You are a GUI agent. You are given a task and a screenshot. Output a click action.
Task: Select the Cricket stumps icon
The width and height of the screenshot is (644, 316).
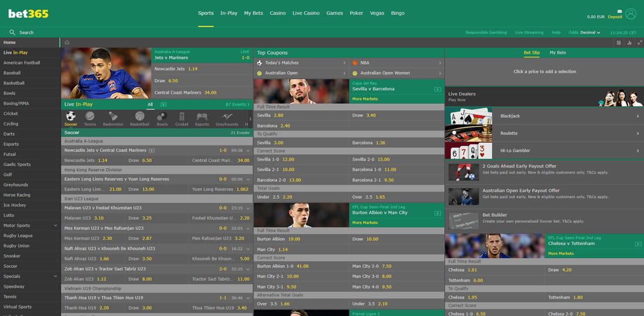(181, 117)
